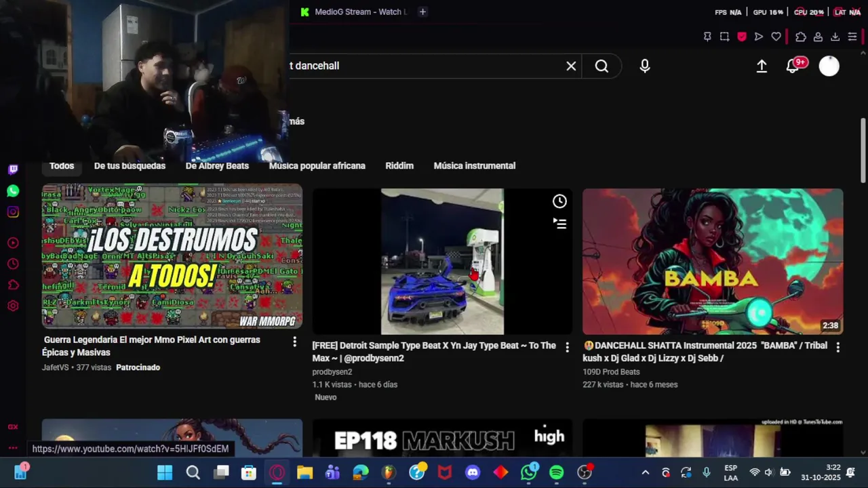Screen dimensions: 868x488
Task: Open the taskbar clock showing 3:22
Action: 821,472
